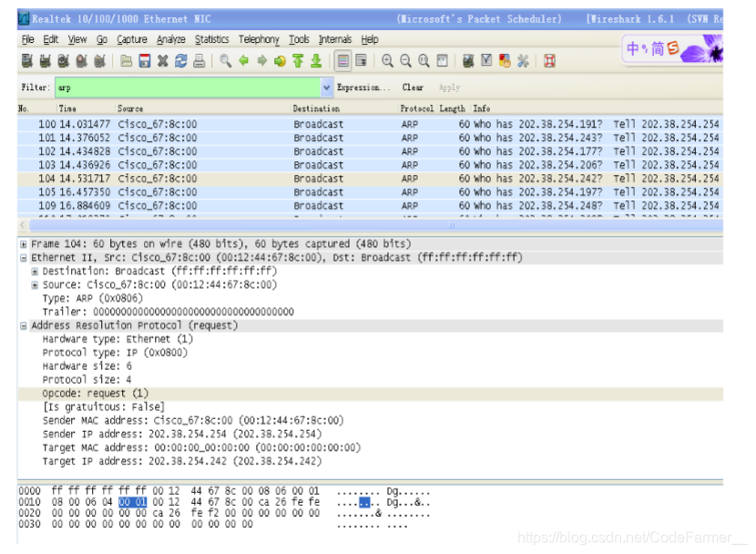Expand the Destination: Broadcast node
This screenshot has height=554, width=756.
coord(35,271)
